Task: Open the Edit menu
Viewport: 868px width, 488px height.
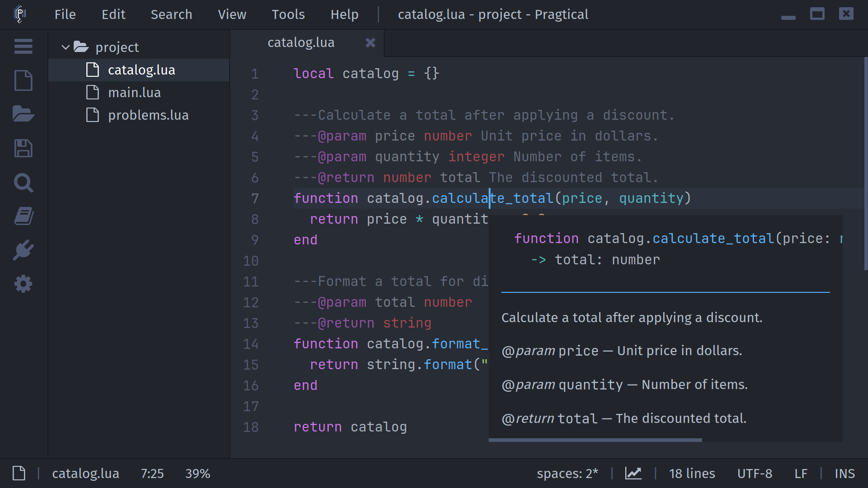Action: click(x=113, y=14)
